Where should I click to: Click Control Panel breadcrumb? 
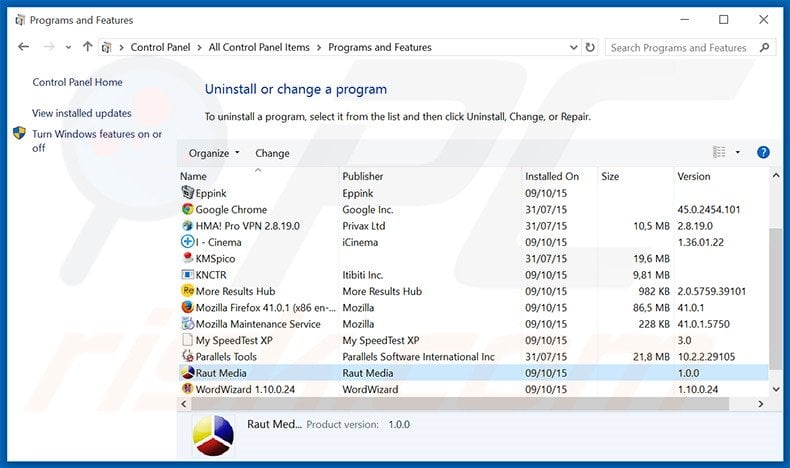pos(160,47)
